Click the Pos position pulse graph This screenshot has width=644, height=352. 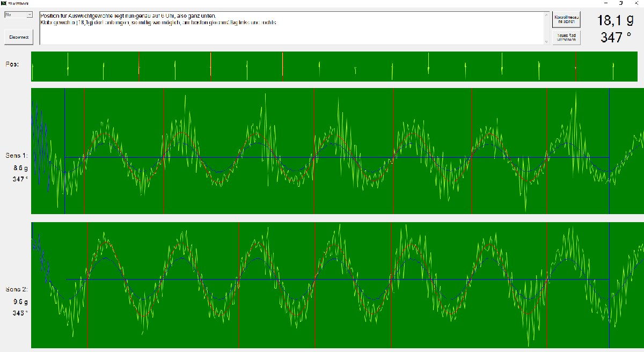(x=333, y=67)
